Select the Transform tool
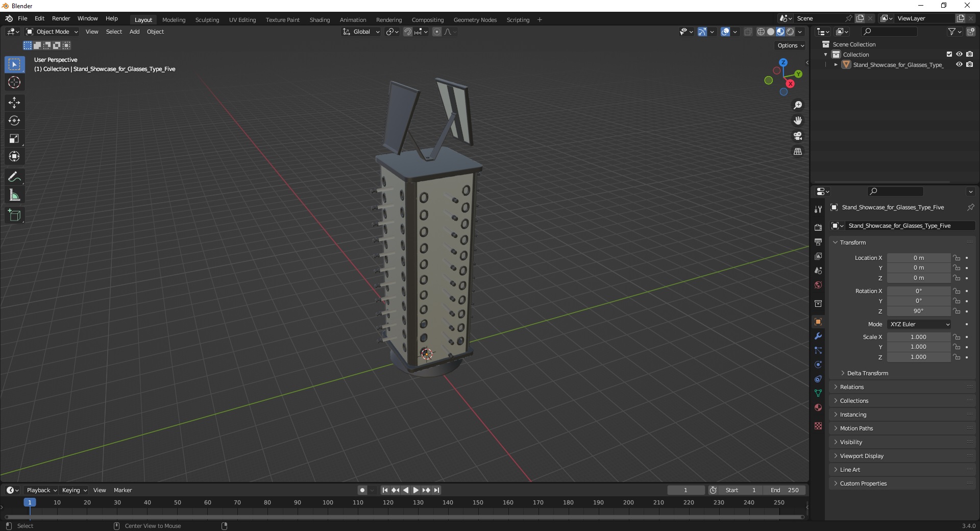This screenshot has height=531, width=980. pos(14,156)
